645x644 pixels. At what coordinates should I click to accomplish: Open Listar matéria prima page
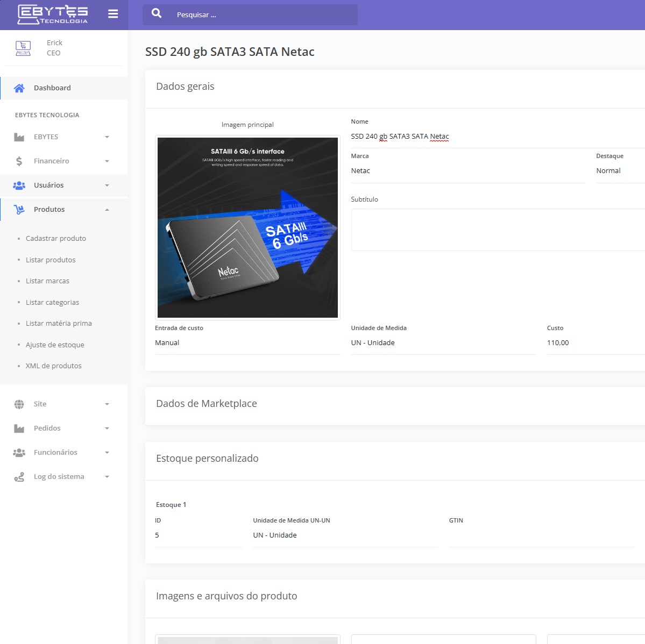click(x=59, y=324)
